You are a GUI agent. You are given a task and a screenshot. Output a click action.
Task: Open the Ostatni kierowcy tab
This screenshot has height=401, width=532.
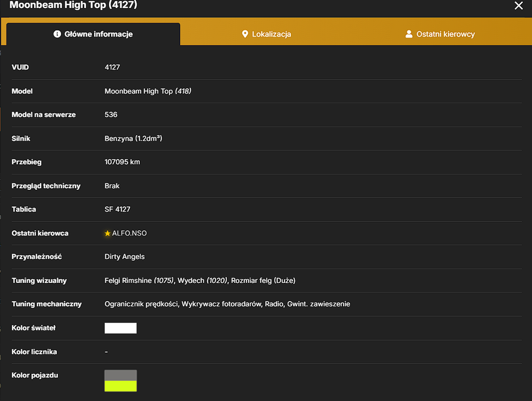coord(440,34)
